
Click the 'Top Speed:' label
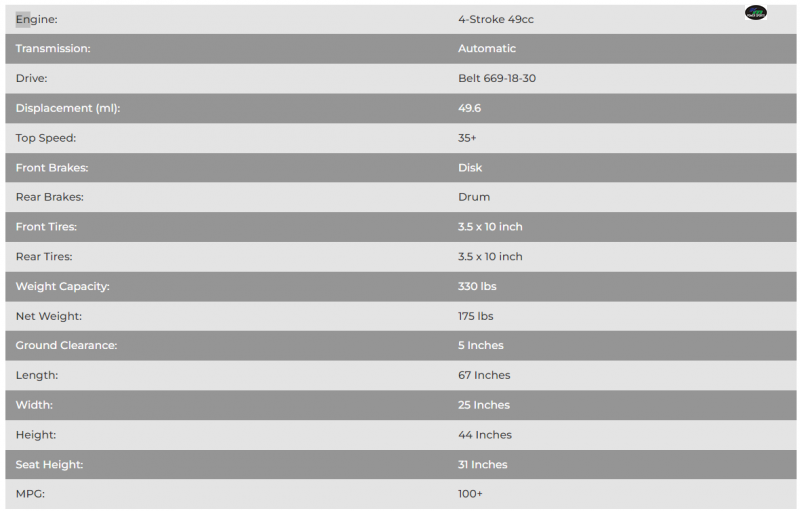(46, 138)
